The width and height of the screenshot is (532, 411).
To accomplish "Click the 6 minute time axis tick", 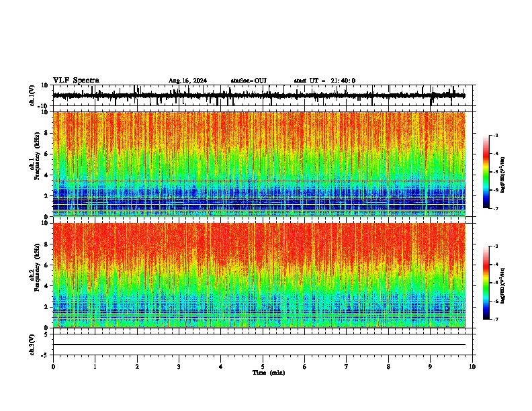I will click(x=305, y=367).
